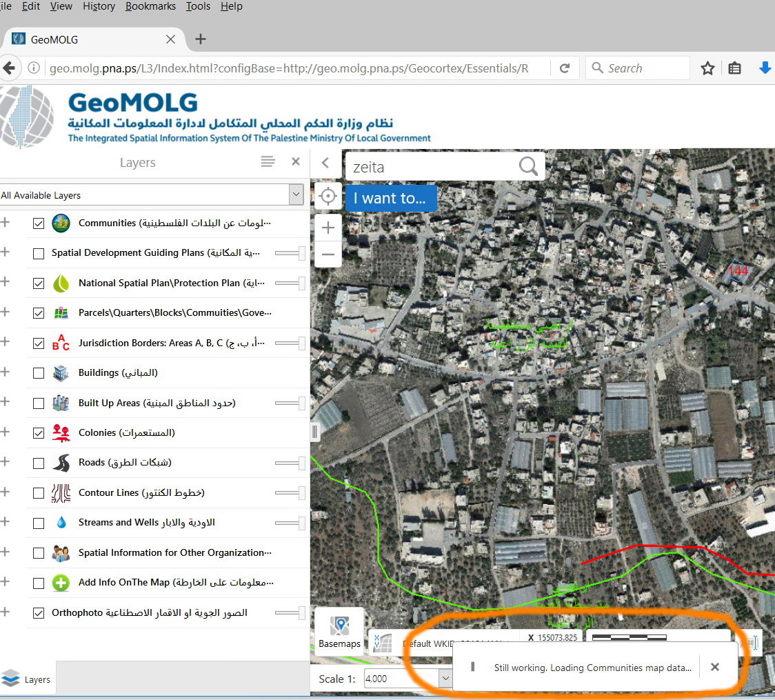
Task: Enable Streams and Wells layer
Action: (x=39, y=523)
